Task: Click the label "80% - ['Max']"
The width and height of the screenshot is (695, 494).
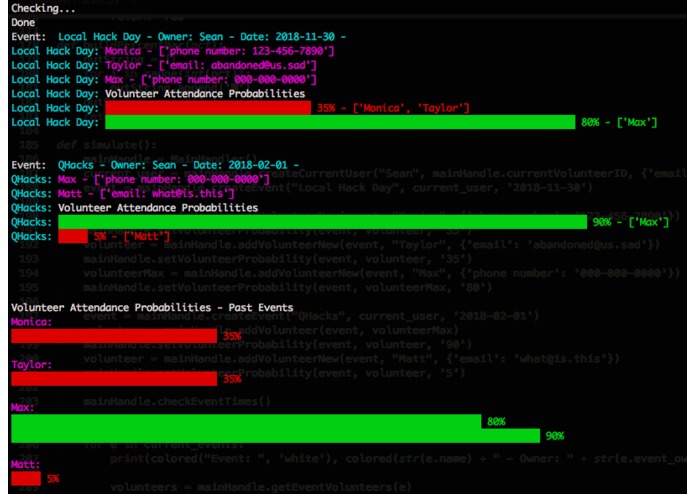Action: coord(619,122)
